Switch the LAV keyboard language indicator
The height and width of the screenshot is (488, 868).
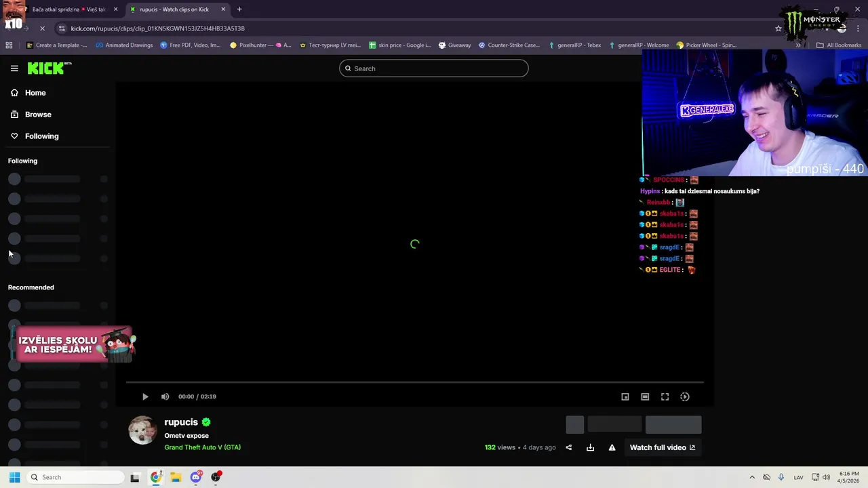(798, 477)
